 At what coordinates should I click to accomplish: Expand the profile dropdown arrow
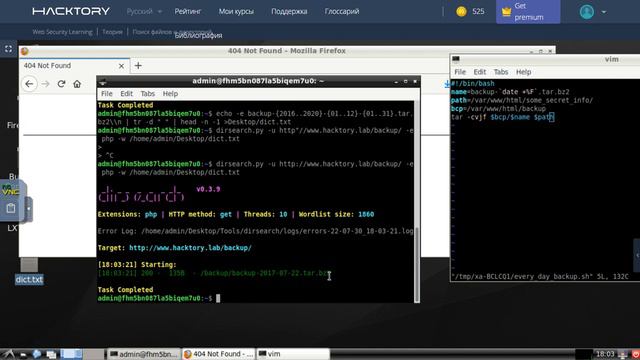(x=604, y=12)
